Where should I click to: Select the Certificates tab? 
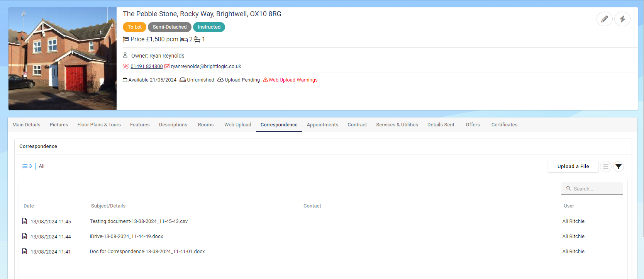click(x=504, y=125)
